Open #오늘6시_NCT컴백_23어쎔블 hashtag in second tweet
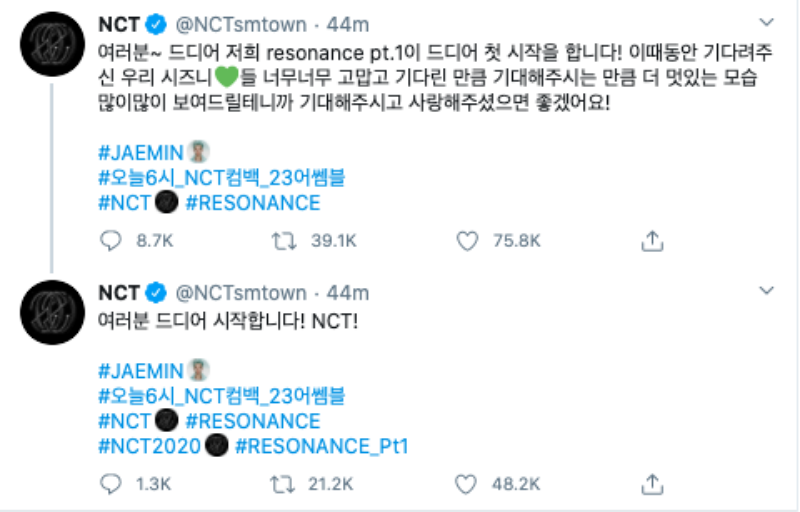 coord(221,394)
